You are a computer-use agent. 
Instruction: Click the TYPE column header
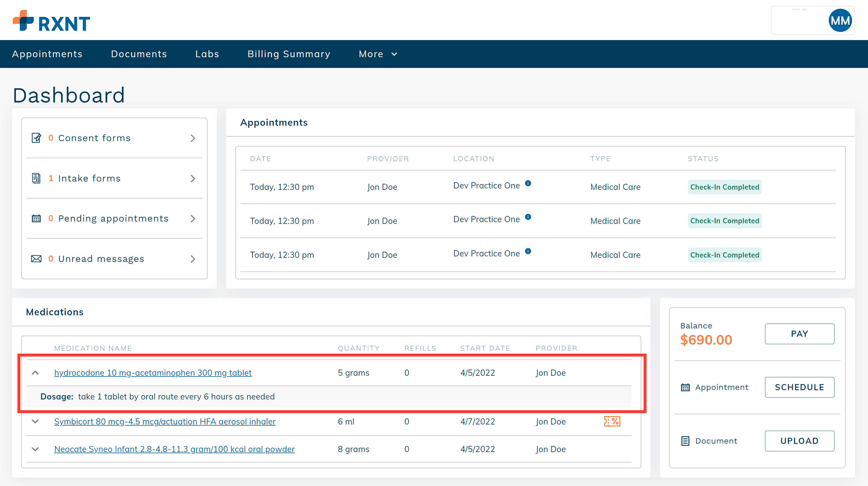click(x=600, y=159)
